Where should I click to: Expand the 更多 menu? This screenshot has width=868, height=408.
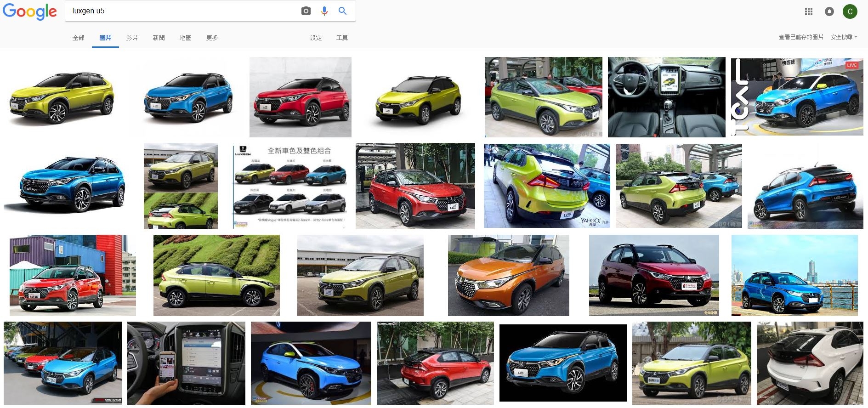[212, 38]
